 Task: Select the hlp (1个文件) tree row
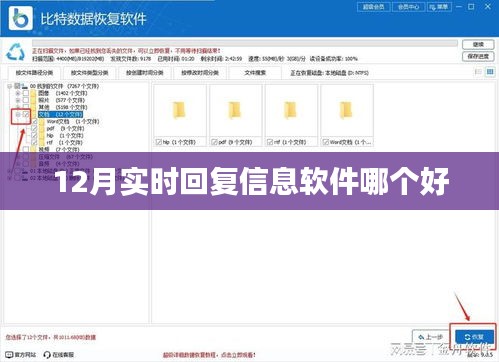pyautogui.click(x=65, y=135)
